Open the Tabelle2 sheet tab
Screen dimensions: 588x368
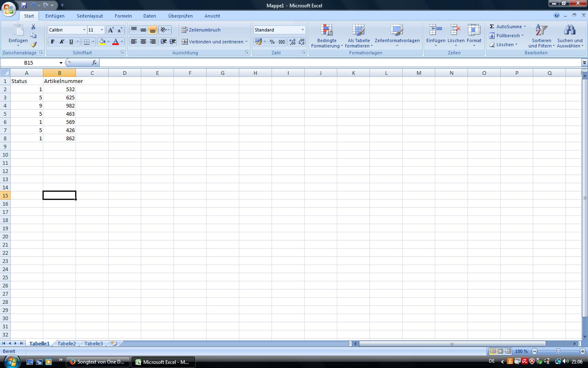pos(67,343)
